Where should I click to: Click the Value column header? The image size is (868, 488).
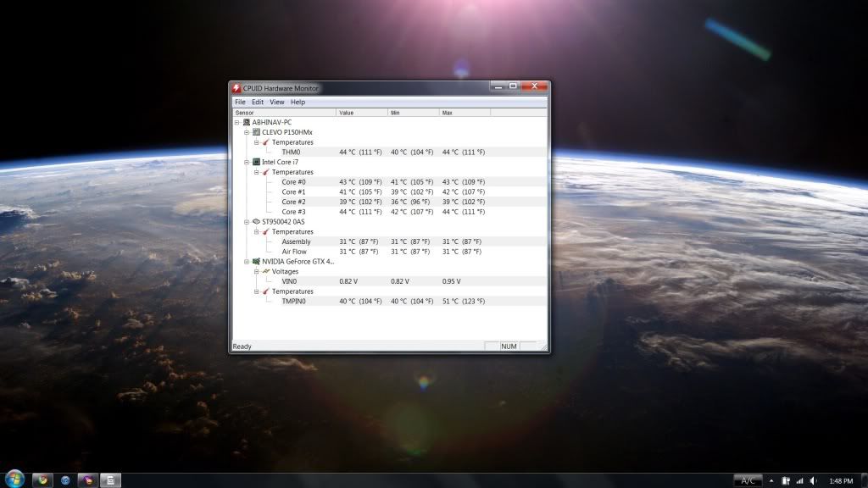coord(362,113)
